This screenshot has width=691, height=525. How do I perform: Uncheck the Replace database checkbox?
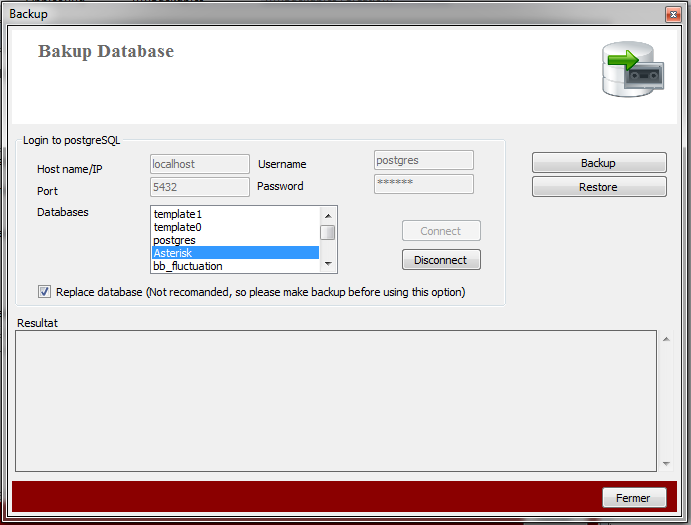click(44, 292)
